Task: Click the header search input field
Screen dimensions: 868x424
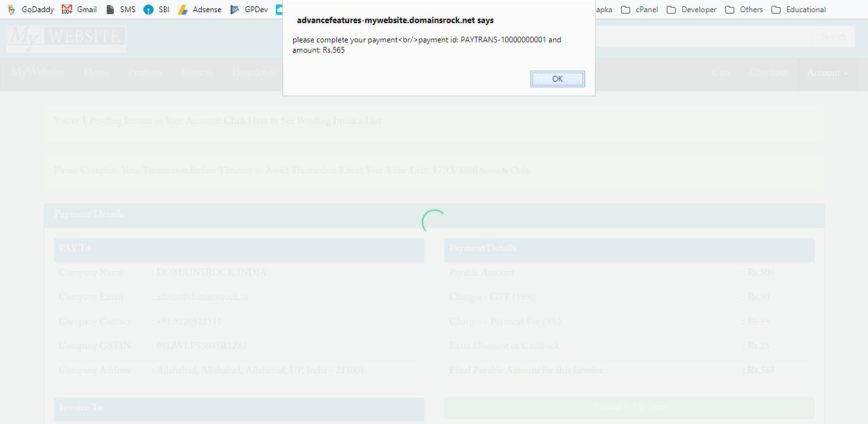Action: coord(704,37)
